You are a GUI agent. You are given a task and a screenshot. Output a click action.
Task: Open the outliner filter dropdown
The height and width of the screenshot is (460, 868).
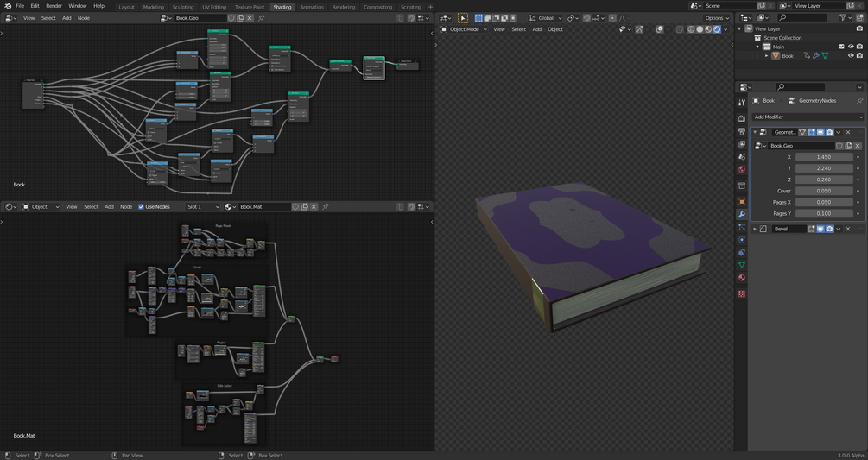click(845, 18)
